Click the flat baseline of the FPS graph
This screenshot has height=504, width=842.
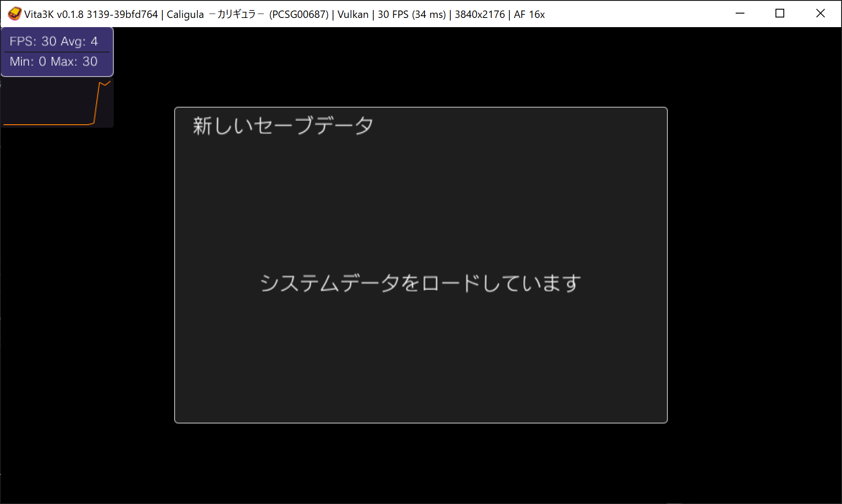(48, 125)
